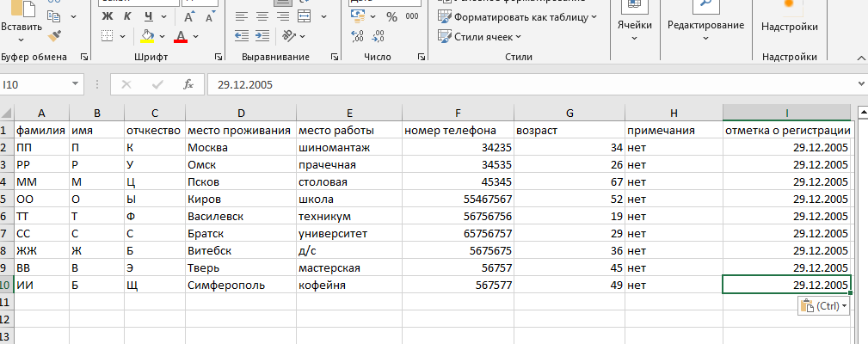Open Number (Число) dialog launcher
Viewport: 868px width, 344px height.
(x=422, y=57)
